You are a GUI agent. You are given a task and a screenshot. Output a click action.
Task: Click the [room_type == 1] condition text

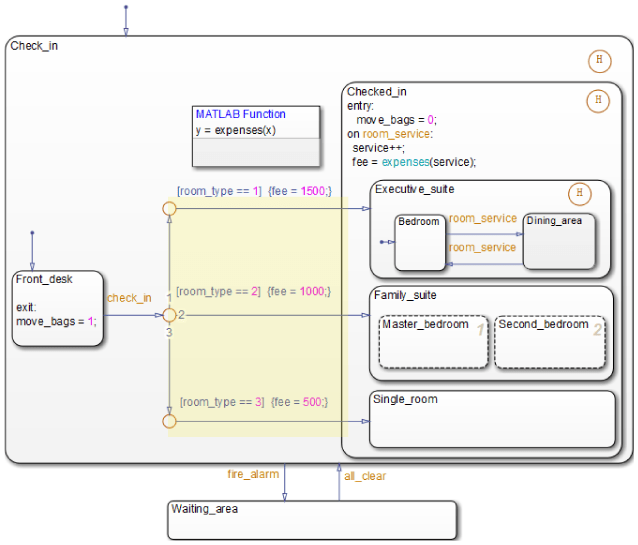coord(219,191)
